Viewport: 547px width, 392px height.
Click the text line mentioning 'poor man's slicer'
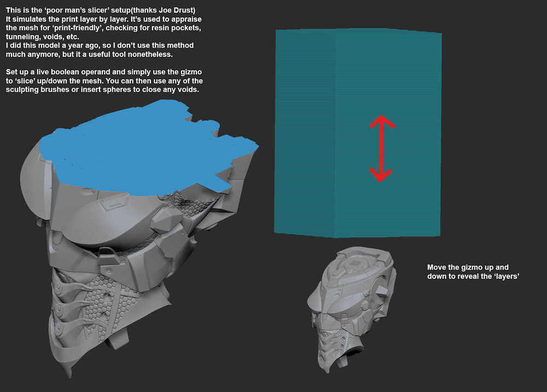click(x=101, y=10)
